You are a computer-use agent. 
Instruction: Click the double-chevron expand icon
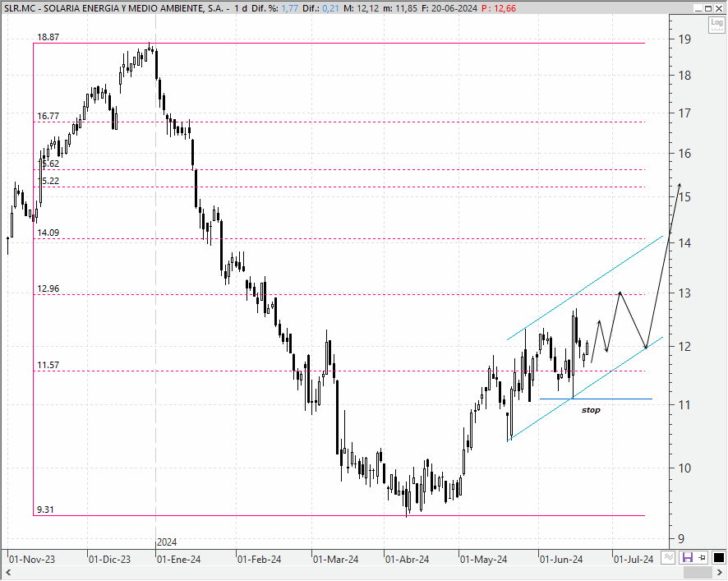pos(668,557)
